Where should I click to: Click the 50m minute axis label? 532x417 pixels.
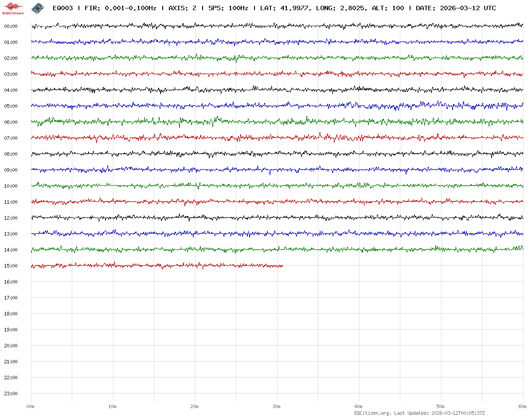pyautogui.click(x=441, y=406)
